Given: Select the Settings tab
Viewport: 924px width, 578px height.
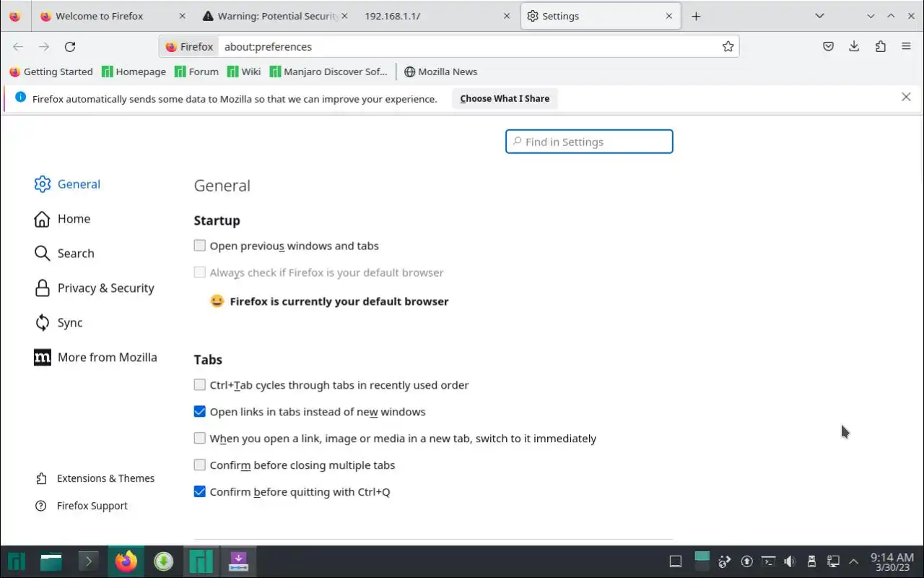Looking at the screenshot, I should pyautogui.click(x=600, y=16).
